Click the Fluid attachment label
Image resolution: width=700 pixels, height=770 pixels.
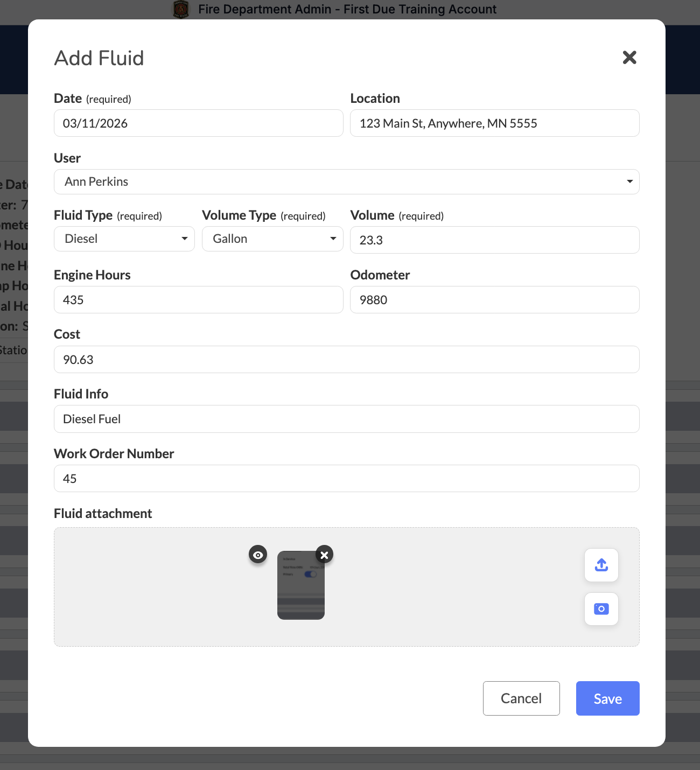[103, 514]
